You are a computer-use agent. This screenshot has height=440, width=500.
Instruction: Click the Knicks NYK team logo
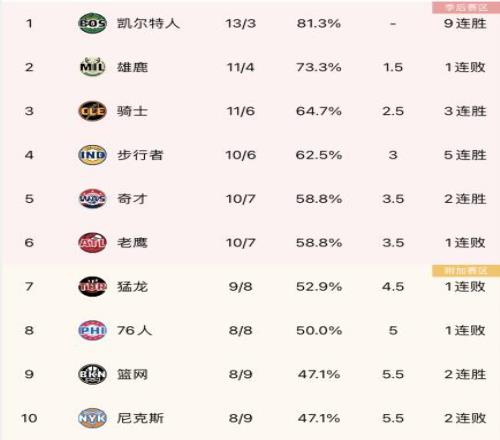[92, 418]
